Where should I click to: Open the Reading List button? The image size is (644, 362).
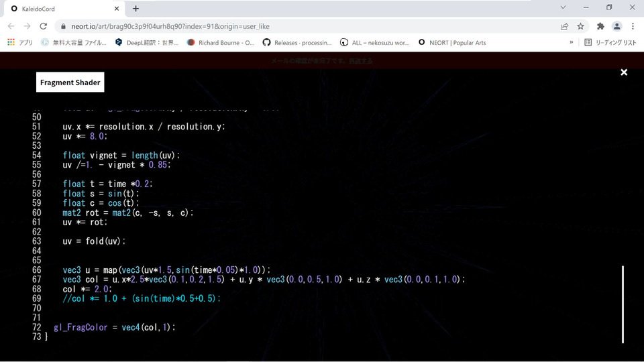tap(610, 42)
